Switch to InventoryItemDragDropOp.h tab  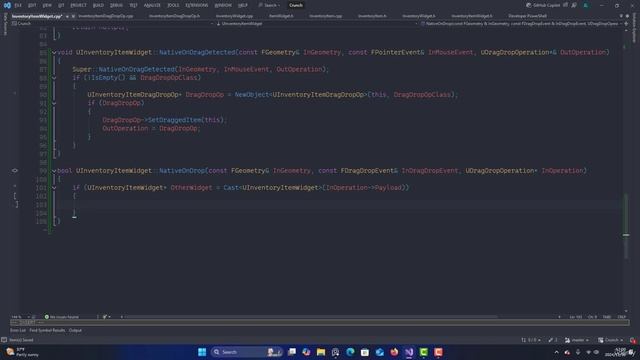pyautogui.click(x=174, y=16)
